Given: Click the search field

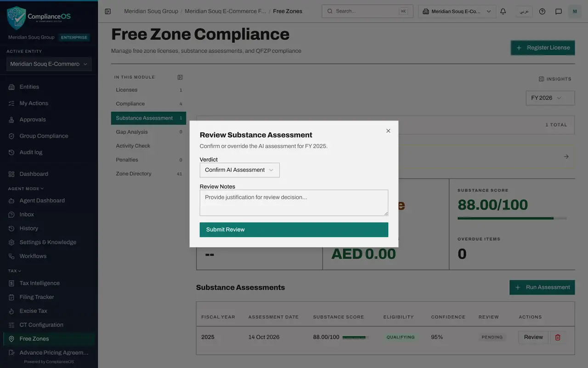Looking at the screenshot, I should 367,11.
